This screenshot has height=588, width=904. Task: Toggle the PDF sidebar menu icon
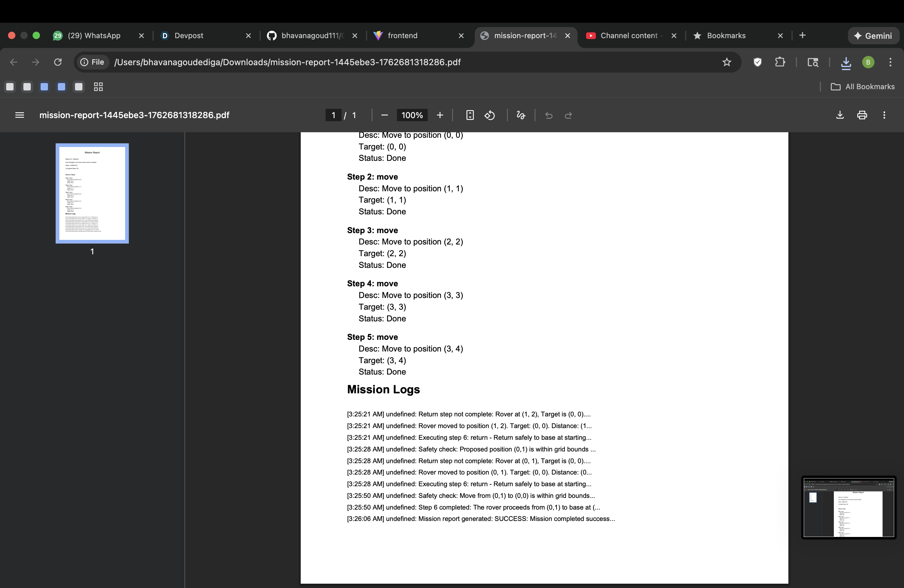click(19, 115)
